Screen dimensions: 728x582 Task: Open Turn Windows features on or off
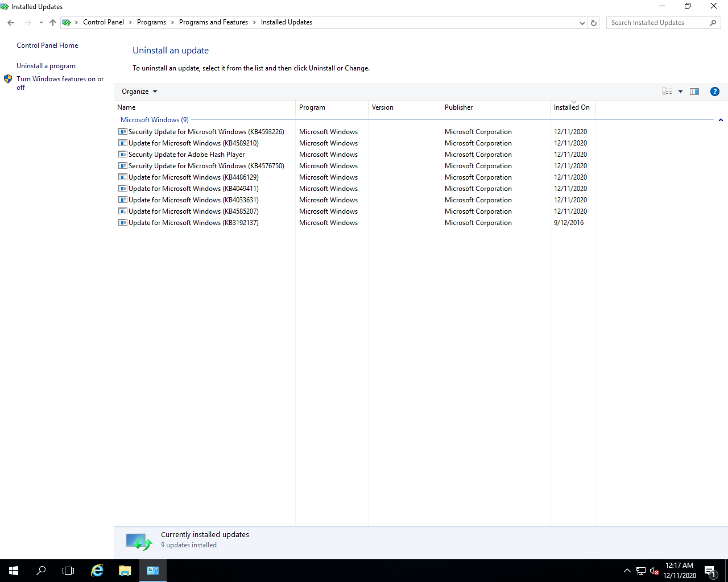(60, 83)
